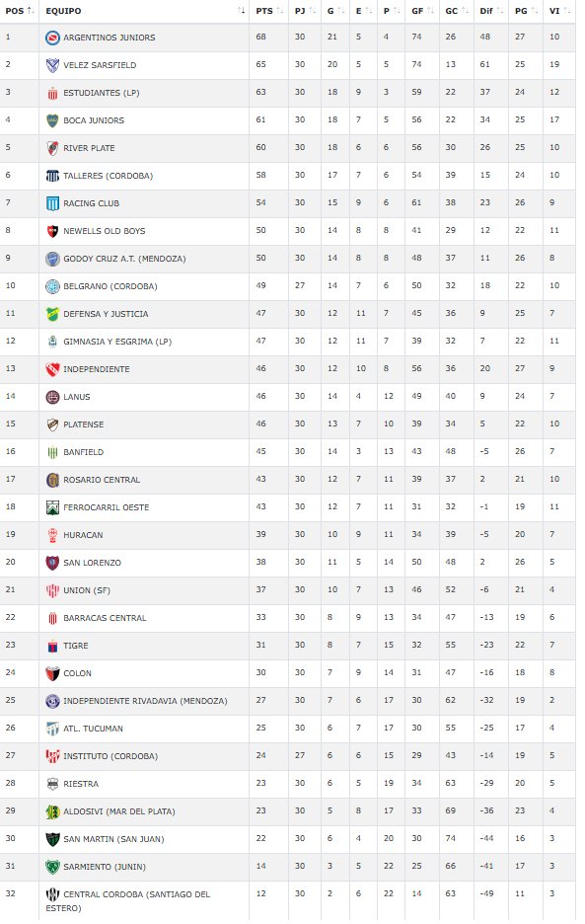Open the Independiente Rivadavia (Mendoza) name
This screenshot has height=924, width=585.
coord(145,701)
